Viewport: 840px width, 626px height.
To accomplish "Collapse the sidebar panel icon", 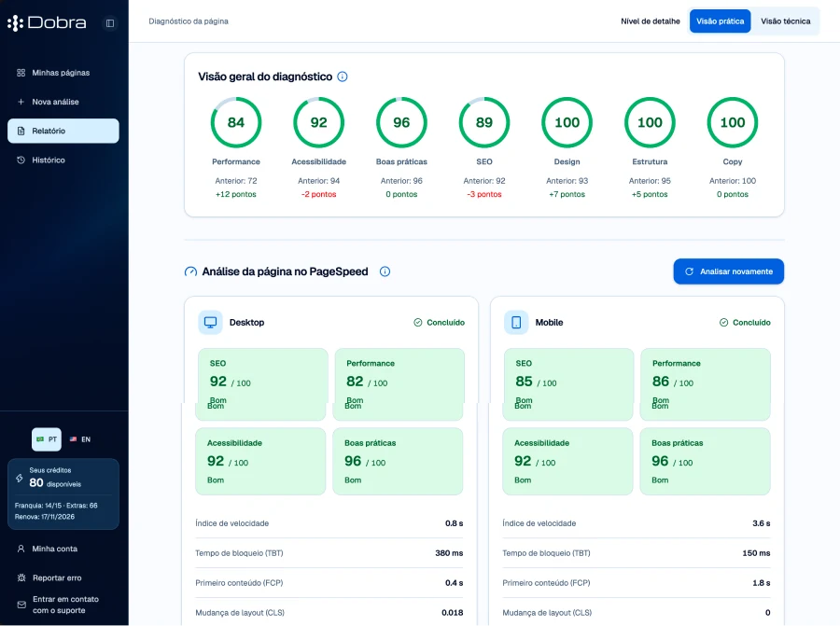I will click(110, 23).
